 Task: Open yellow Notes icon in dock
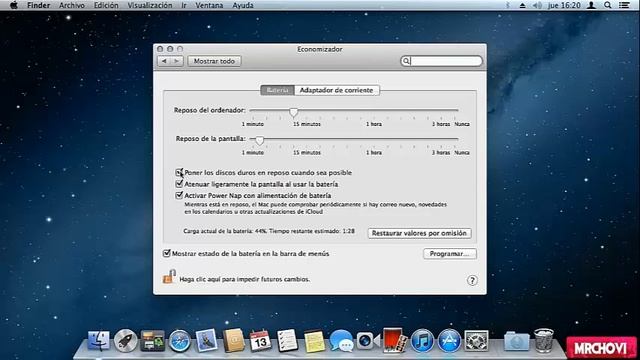tap(314, 341)
